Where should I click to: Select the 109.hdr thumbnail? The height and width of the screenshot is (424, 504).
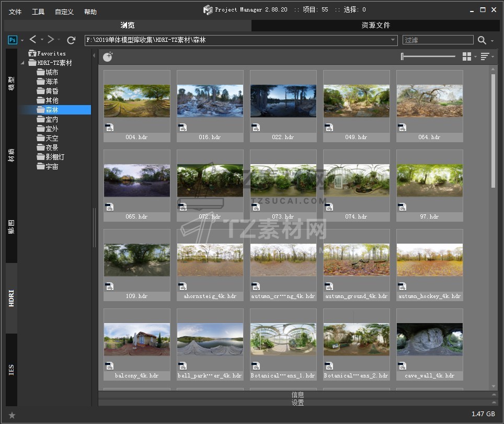pos(137,265)
